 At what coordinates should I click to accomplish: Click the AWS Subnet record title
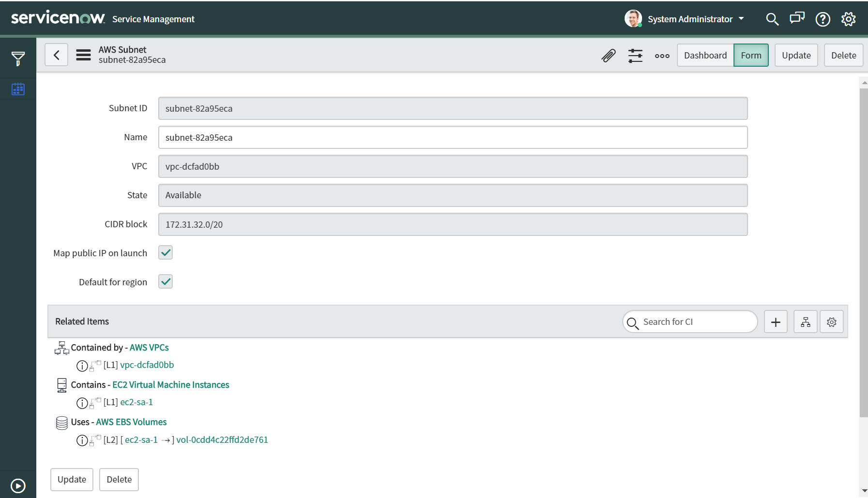(122, 50)
